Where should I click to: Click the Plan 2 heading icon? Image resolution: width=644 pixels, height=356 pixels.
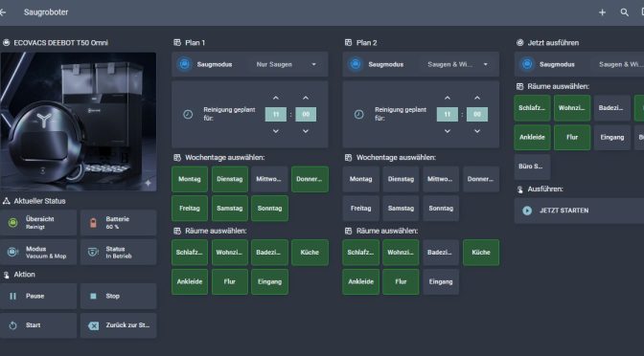click(348, 42)
